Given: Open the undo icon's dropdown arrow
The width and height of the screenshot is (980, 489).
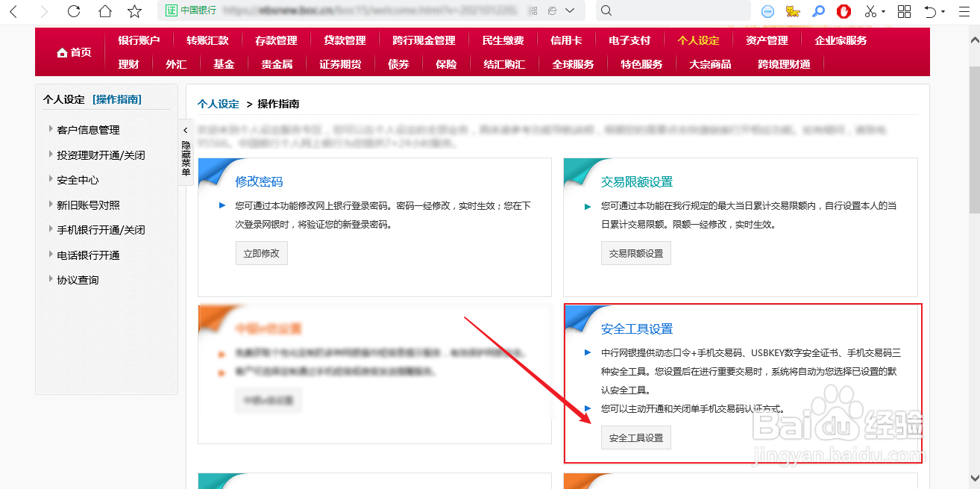Looking at the screenshot, I should [x=943, y=11].
